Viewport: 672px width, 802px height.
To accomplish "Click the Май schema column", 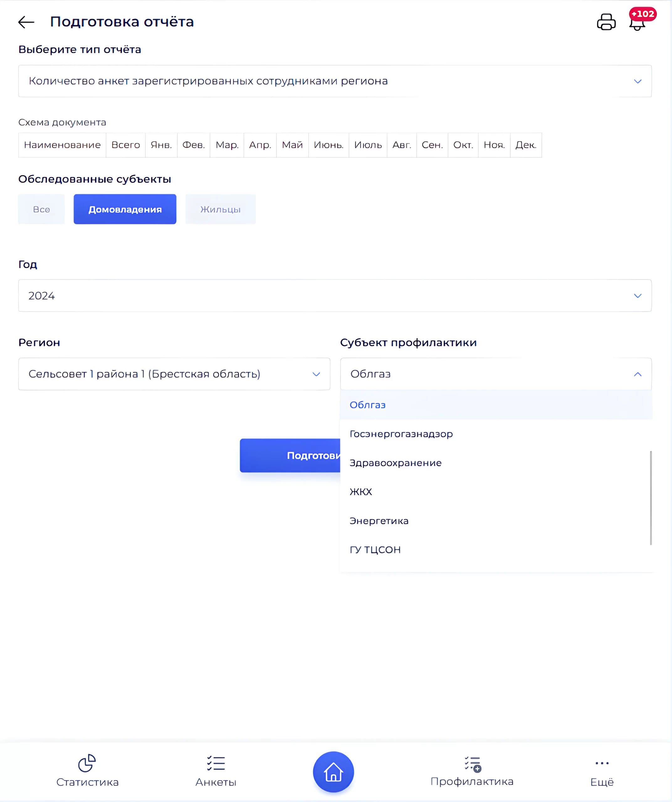I will coord(292,145).
